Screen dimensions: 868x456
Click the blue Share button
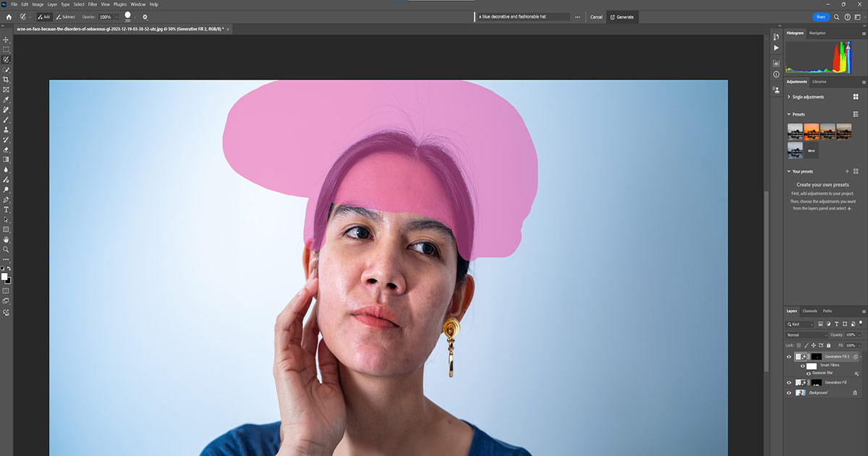(x=820, y=17)
